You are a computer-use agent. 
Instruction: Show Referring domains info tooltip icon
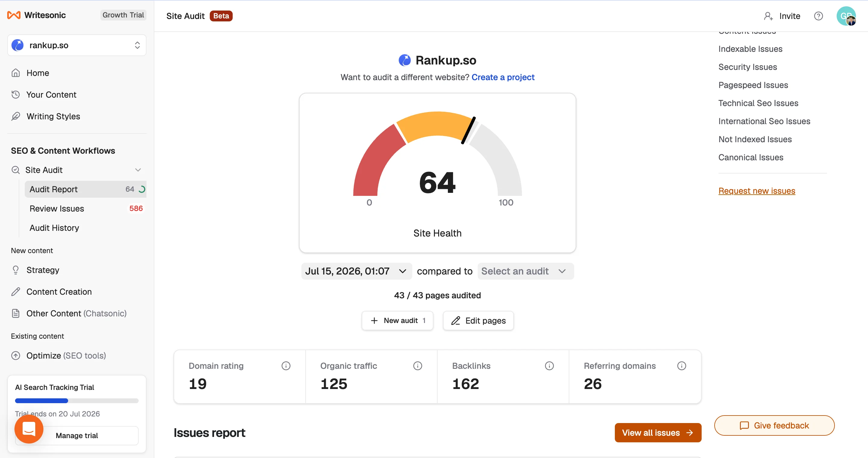tap(682, 366)
